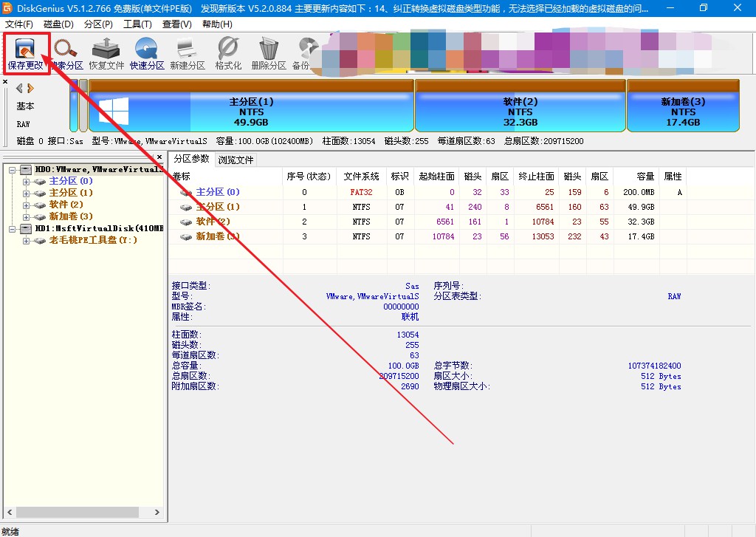The height and width of the screenshot is (537, 756).
Task: Click the right arrow of tree horizontal scrollbar
Action: tap(157, 513)
